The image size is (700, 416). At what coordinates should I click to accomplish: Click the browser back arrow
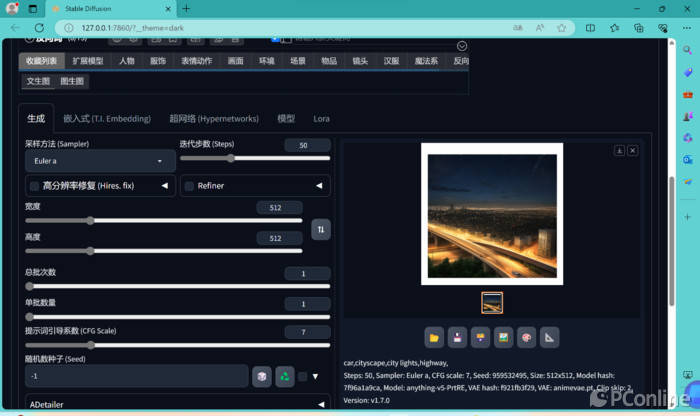coord(15,28)
